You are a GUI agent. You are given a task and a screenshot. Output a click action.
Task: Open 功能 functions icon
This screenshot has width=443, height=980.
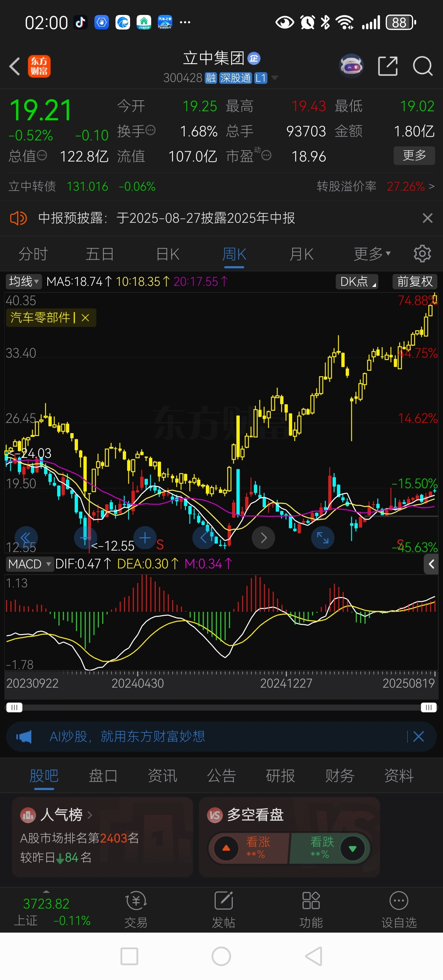pos(311,910)
